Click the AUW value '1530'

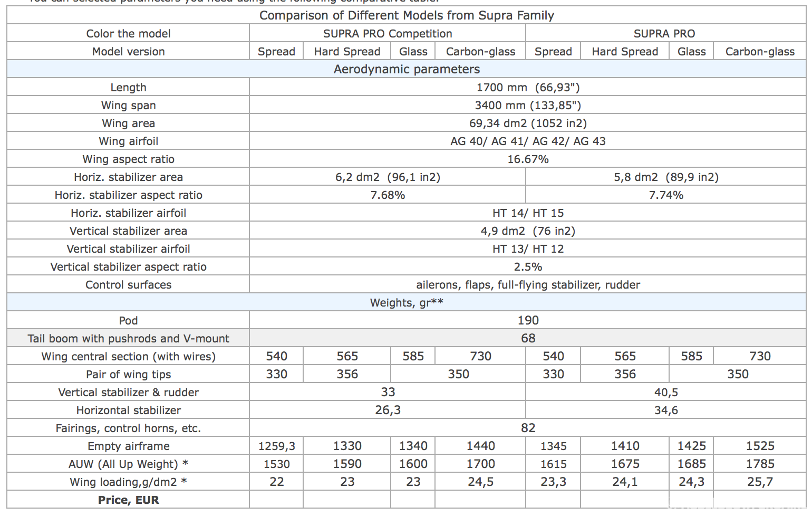click(x=276, y=464)
